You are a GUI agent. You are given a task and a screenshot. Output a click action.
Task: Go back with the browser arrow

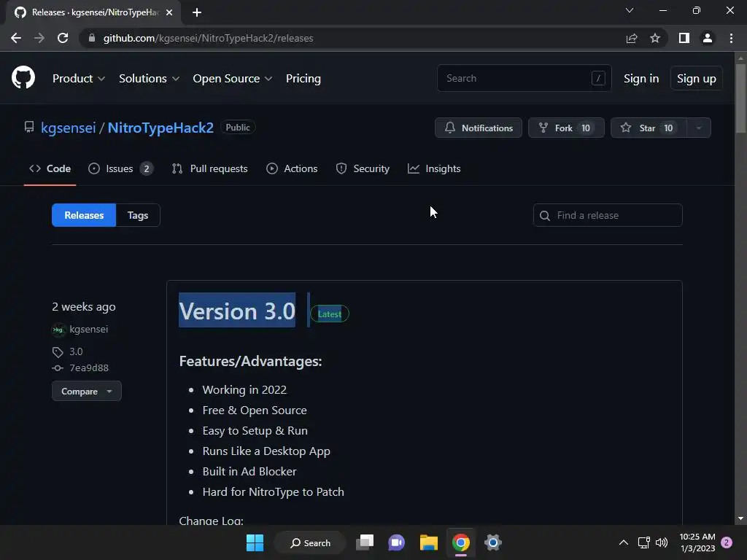[x=16, y=38]
